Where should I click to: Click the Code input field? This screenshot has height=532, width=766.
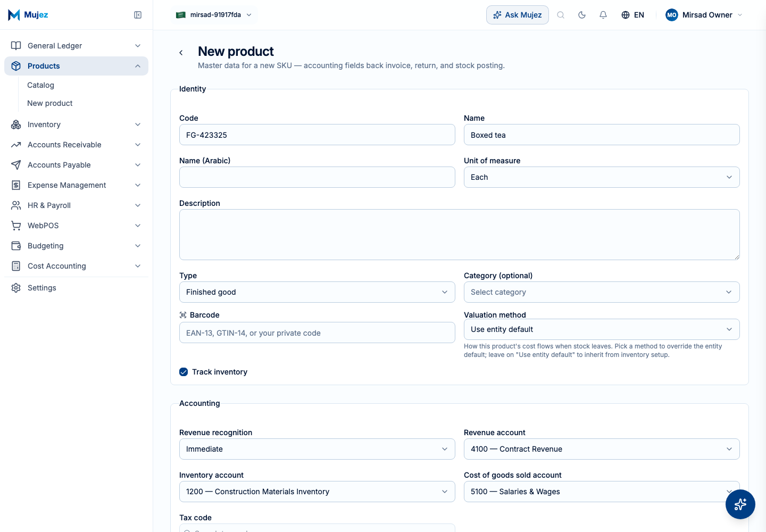(317, 135)
